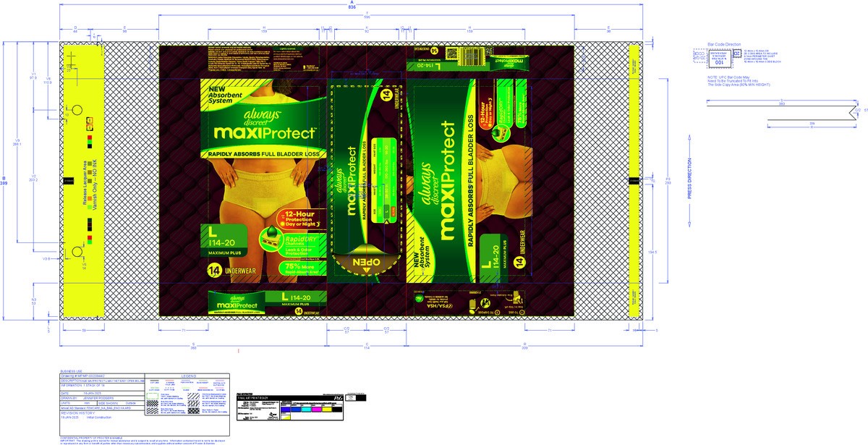
Task: Click the L 14-20 size box on front panel
Action: coord(226,240)
